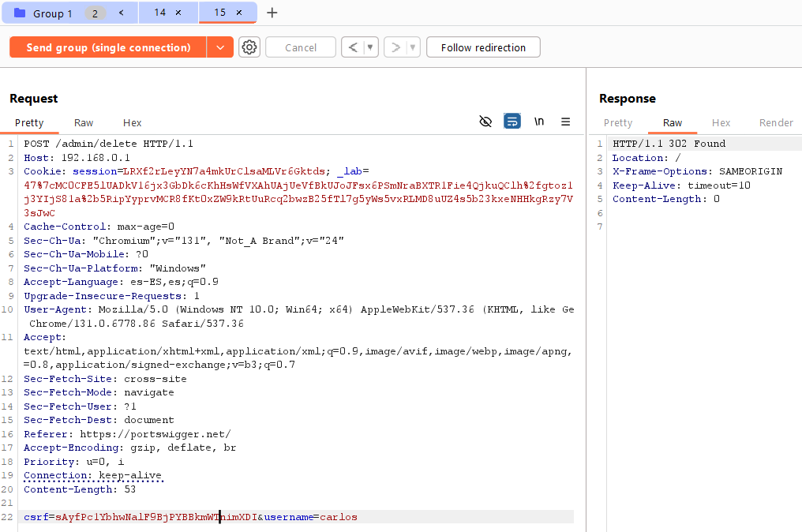Click the username value carlos
This screenshot has height=532, width=802.
pos(339,517)
